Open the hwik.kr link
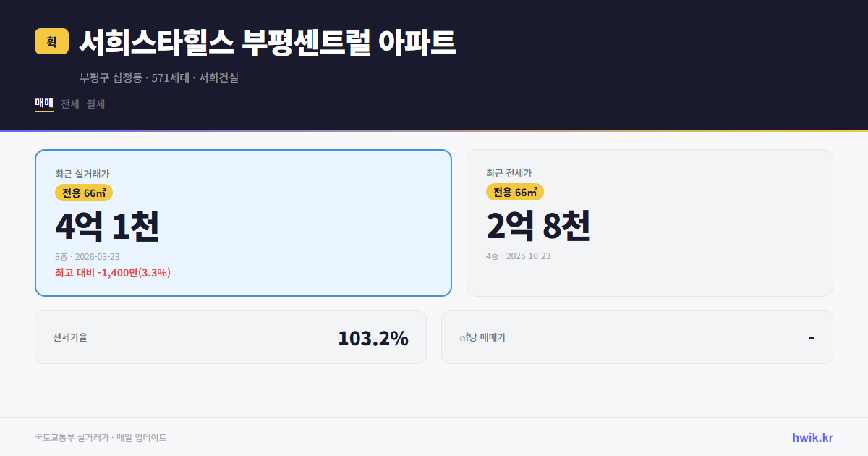The width and height of the screenshot is (868, 456). [812, 436]
